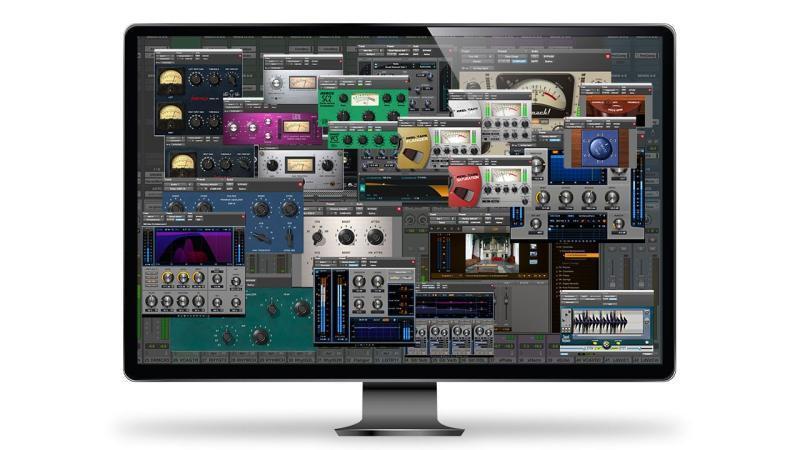Click the gold tape reel graphic

coord(415,148)
